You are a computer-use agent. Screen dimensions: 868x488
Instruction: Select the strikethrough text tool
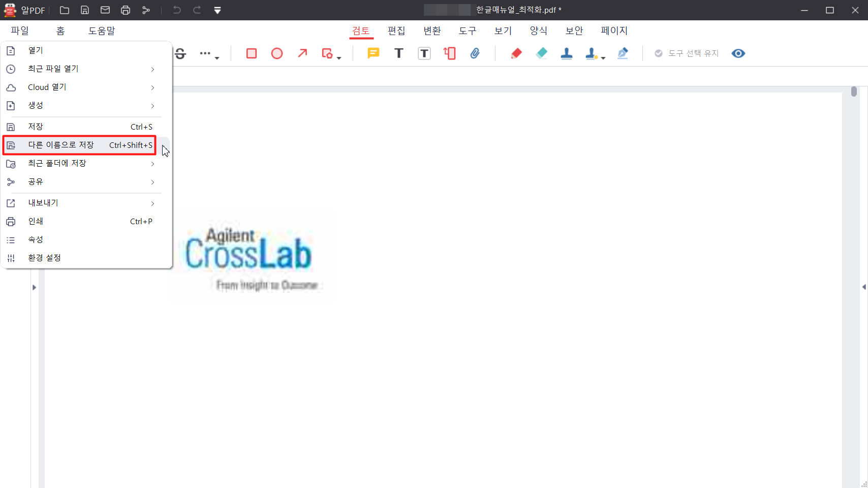click(x=180, y=53)
